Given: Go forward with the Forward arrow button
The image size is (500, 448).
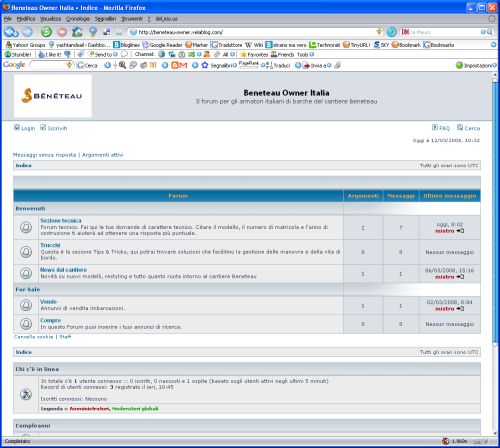Looking at the screenshot, I should tap(28, 32).
